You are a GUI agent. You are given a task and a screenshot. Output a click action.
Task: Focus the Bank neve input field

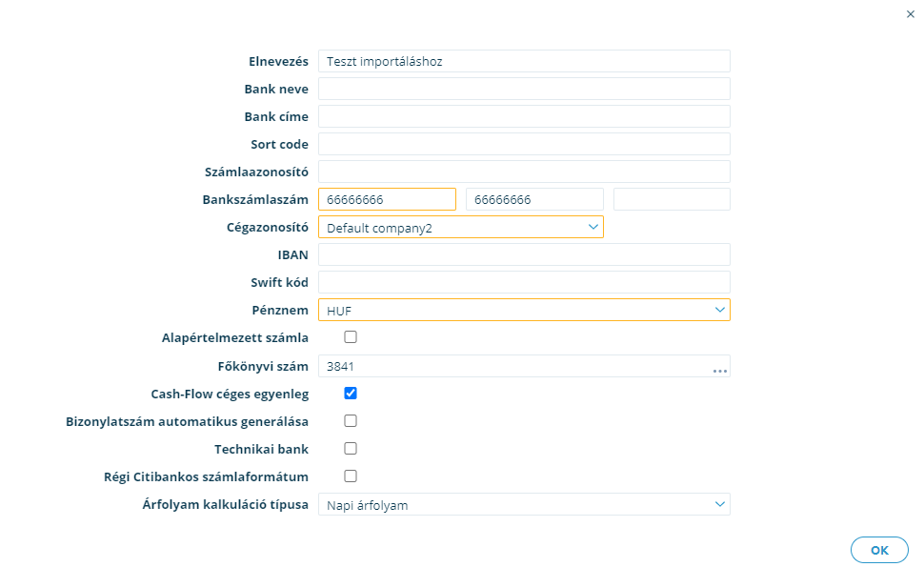coord(524,89)
